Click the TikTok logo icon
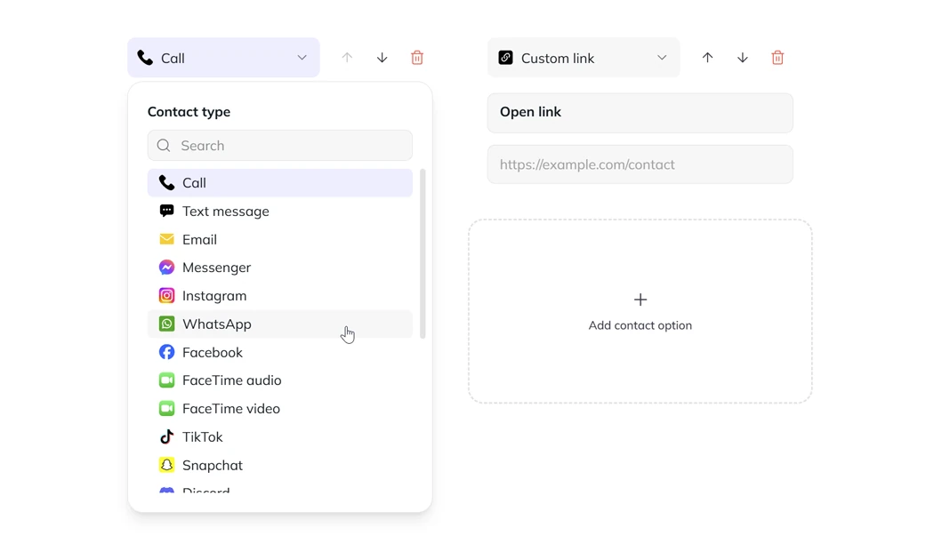934x560 pixels. coord(167,436)
